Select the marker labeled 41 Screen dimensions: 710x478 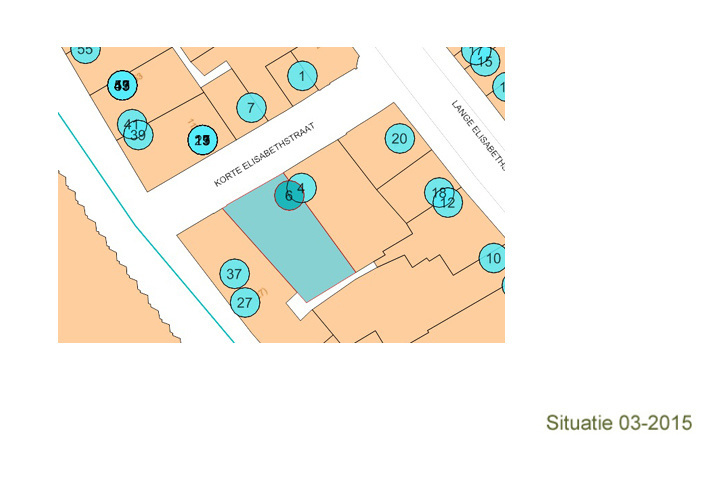point(129,124)
